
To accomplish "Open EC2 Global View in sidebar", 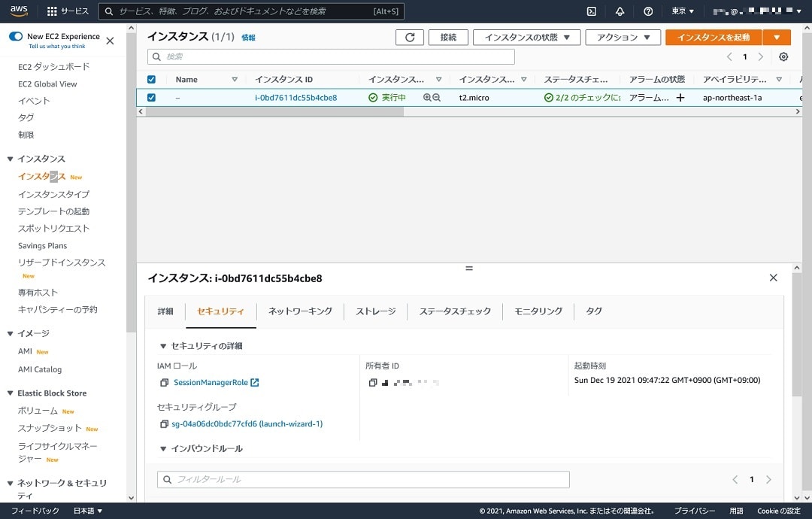I will coord(47,84).
